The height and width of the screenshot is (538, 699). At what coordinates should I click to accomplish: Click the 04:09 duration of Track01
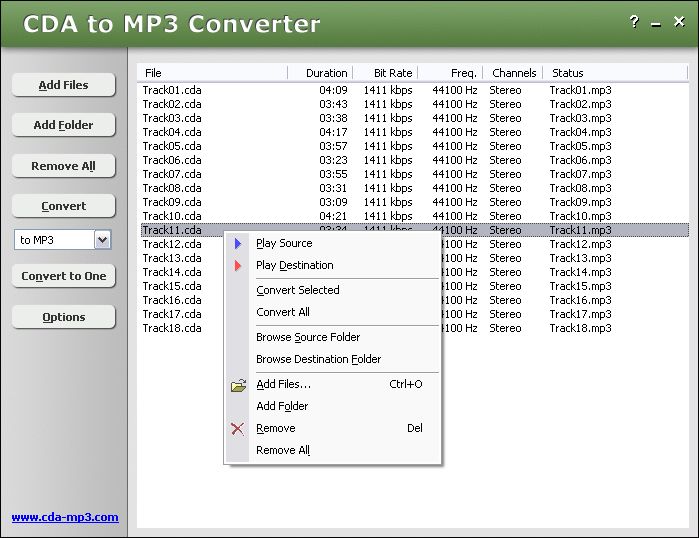(333, 90)
